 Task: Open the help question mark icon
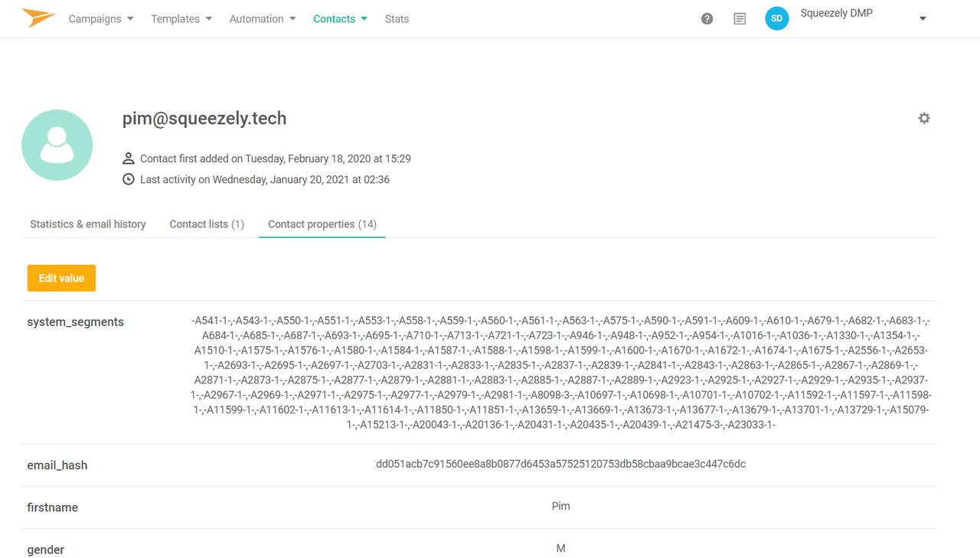(x=707, y=19)
